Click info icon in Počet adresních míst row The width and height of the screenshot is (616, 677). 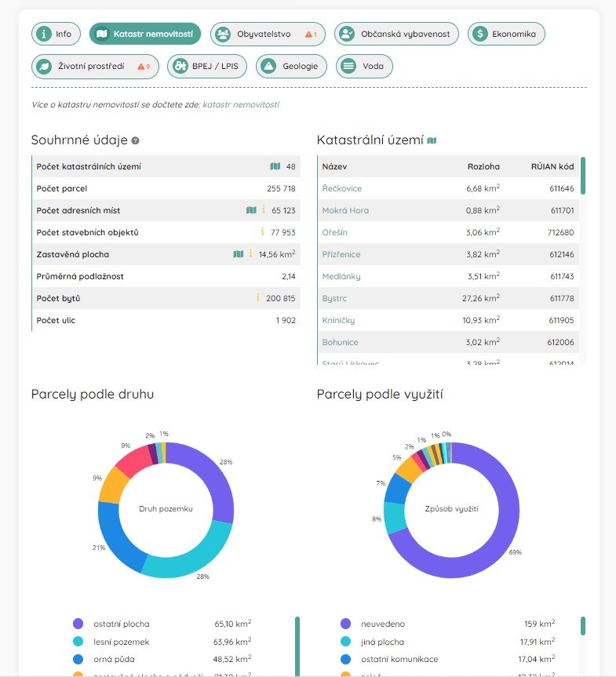click(x=264, y=209)
